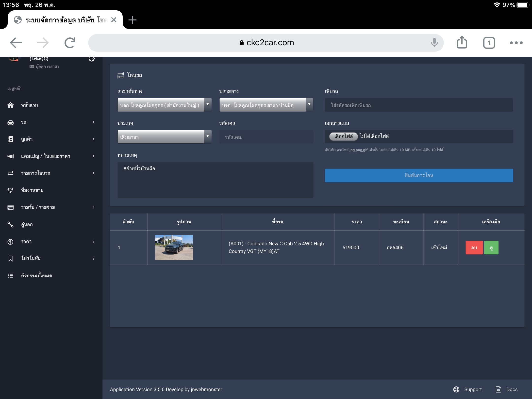This screenshot has height=399, width=532.
Task: Open the tab switcher showing 1 tab
Action: (489, 43)
